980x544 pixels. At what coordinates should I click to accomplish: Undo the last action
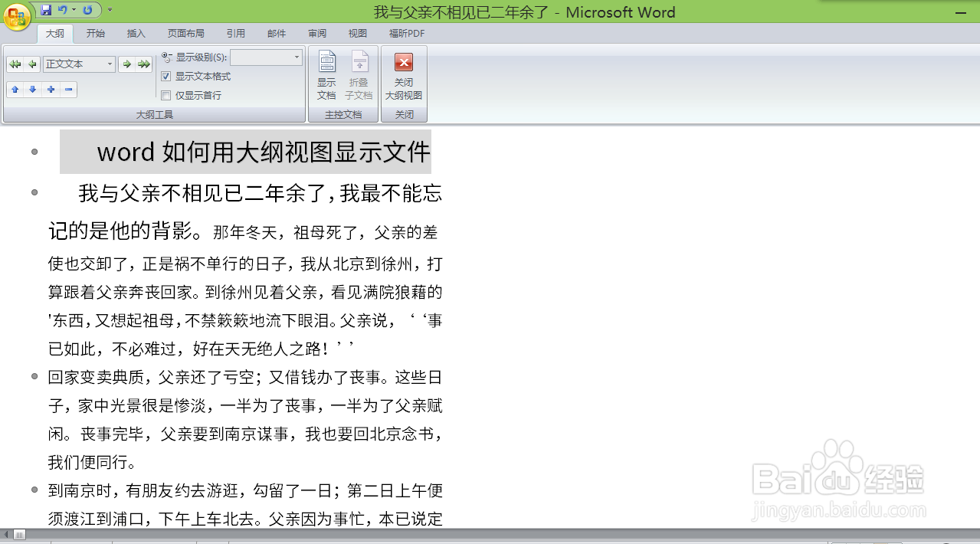click(63, 10)
